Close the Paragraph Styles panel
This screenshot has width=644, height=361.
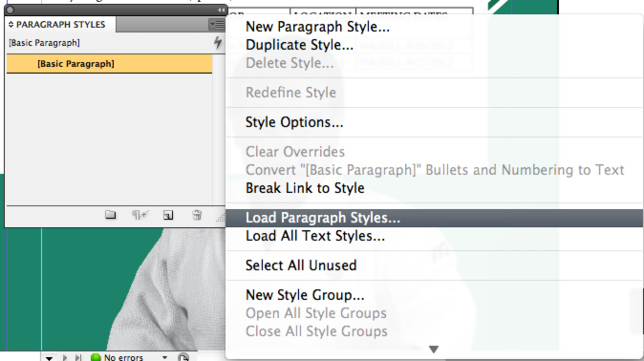pos(11,10)
